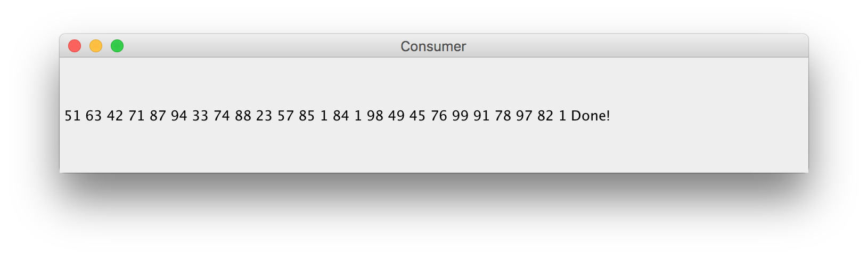Select the value 94 in the output
This screenshot has width=868, height=258.
[x=179, y=116]
